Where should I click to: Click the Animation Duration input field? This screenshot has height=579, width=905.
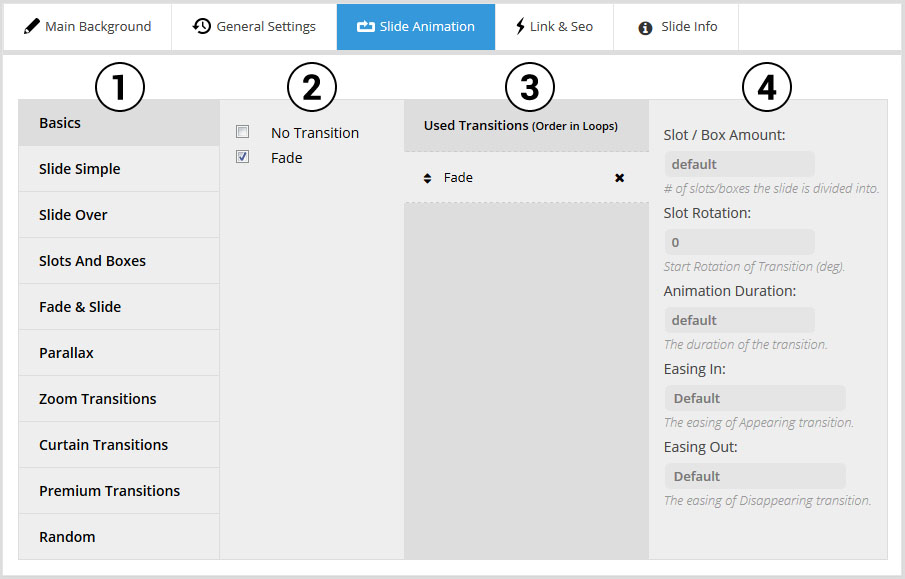coord(739,320)
